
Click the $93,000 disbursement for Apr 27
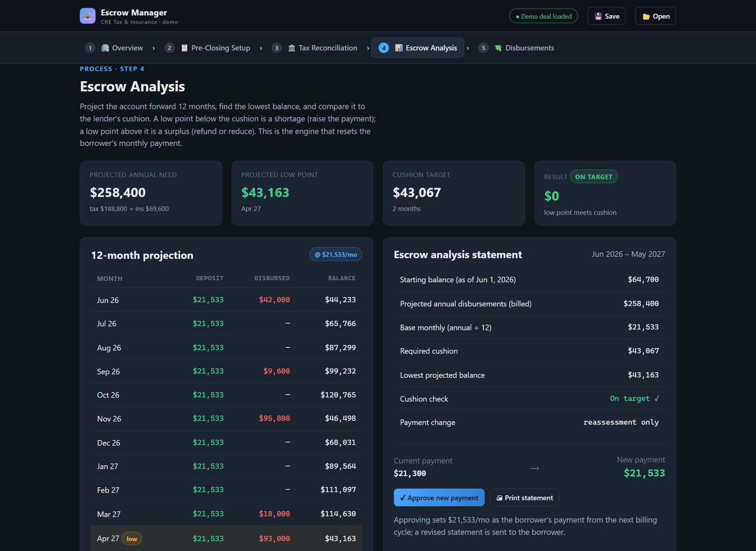point(275,539)
